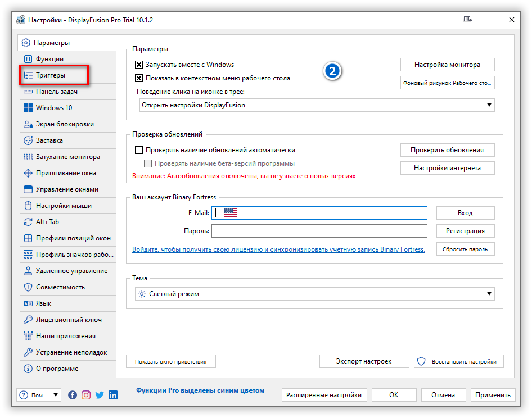Open the Функции settings section
Viewport: 532px width, 418px height.
[x=68, y=59]
